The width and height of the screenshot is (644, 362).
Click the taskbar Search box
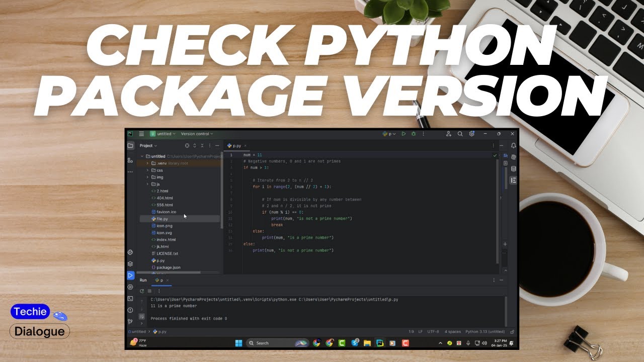tap(277, 343)
